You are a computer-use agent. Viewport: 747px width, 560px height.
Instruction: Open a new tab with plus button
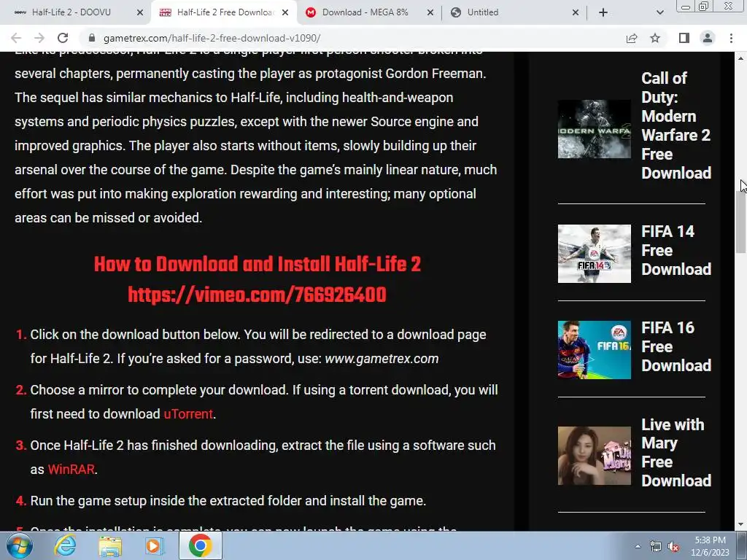tap(603, 13)
